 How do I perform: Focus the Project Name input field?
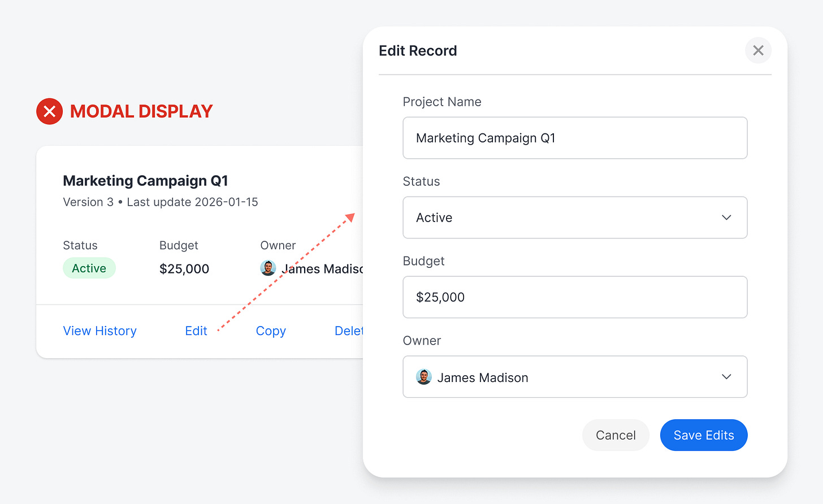(575, 138)
